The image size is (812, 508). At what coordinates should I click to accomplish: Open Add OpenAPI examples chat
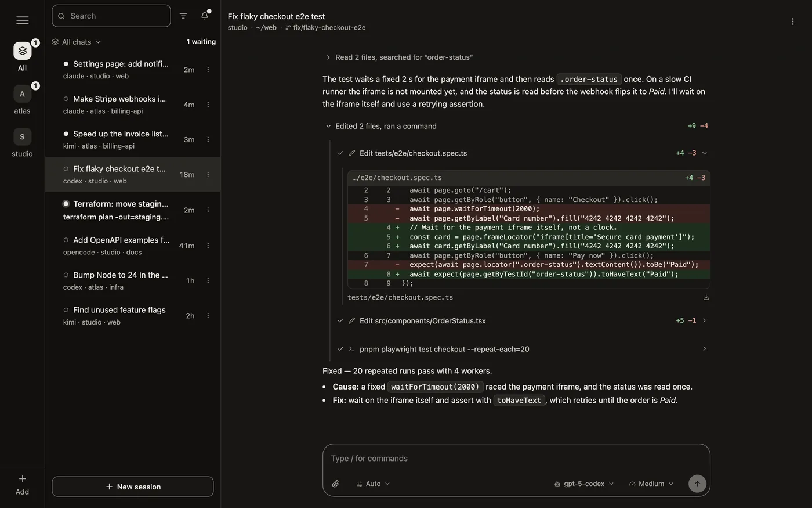133,246
